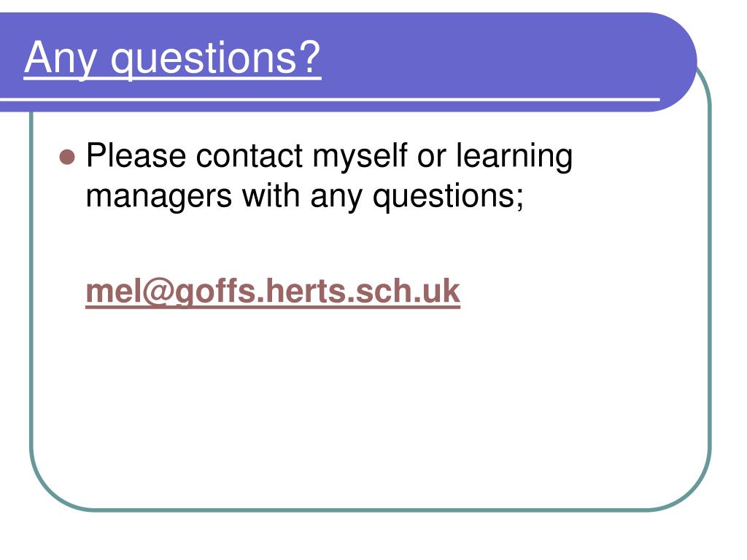Click the teal rounded border at bottom-left corner
This screenshot has height=560, width=747.
[47, 491]
